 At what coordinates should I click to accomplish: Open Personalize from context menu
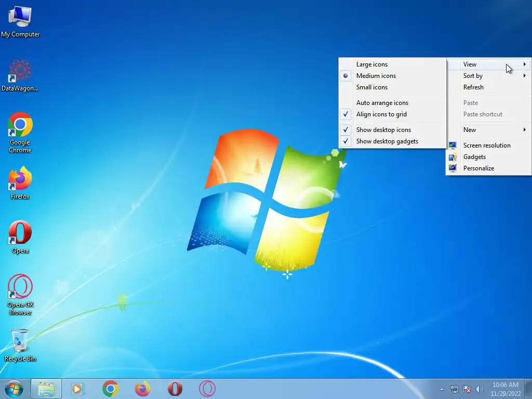(x=488, y=168)
